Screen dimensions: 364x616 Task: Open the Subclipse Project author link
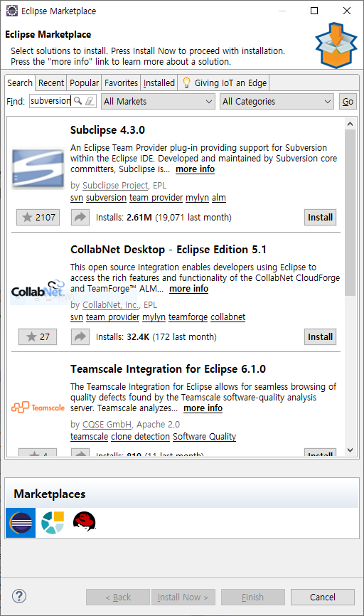pyautogui.click(x=115, y=186)
